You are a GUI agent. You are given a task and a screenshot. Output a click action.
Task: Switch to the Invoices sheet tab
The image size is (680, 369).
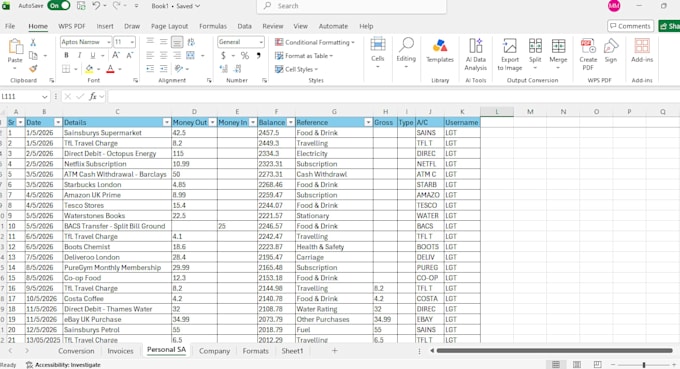(x=120, y=351)
